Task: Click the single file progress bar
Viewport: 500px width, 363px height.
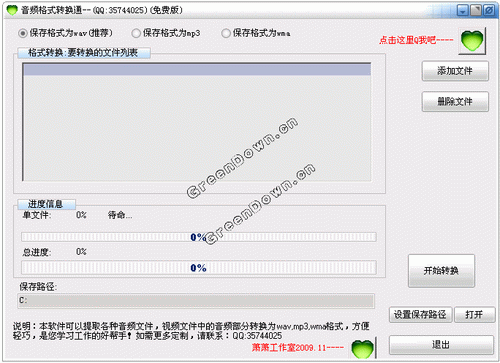Action: point(199,237)
